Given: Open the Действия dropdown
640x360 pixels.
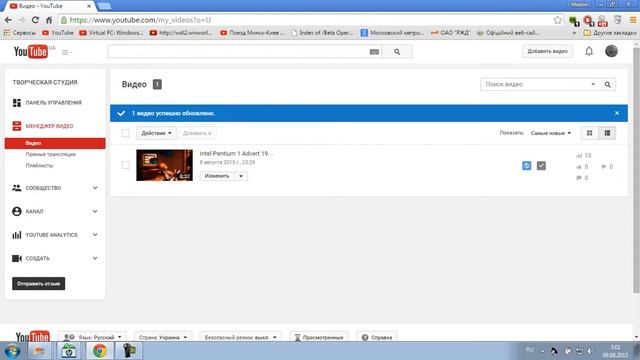Looking at the screenshot, I should 156,133.
